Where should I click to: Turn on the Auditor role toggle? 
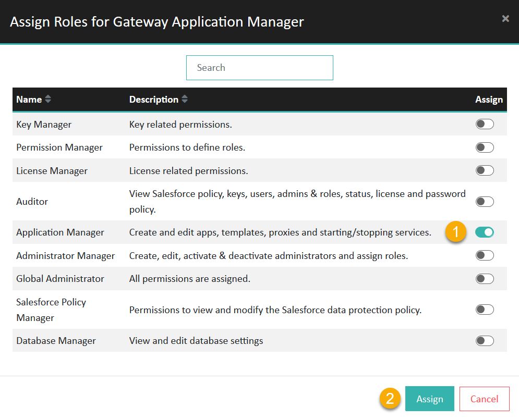coord(485,201)
